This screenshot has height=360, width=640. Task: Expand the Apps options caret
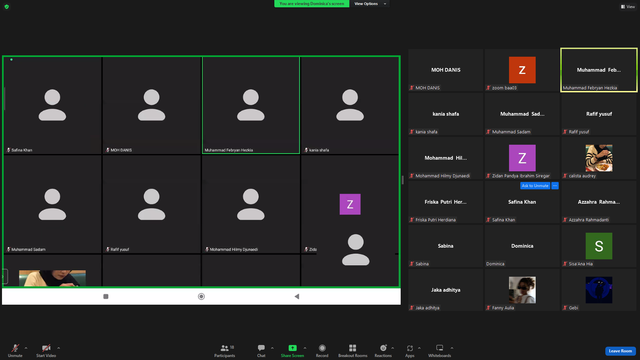419,348
